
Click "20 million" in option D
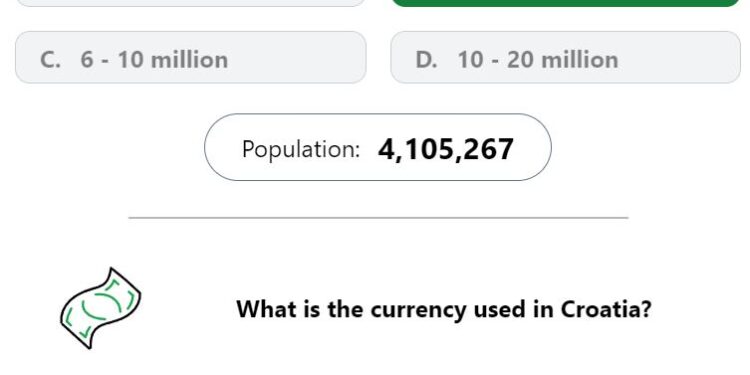coord(562,60)
